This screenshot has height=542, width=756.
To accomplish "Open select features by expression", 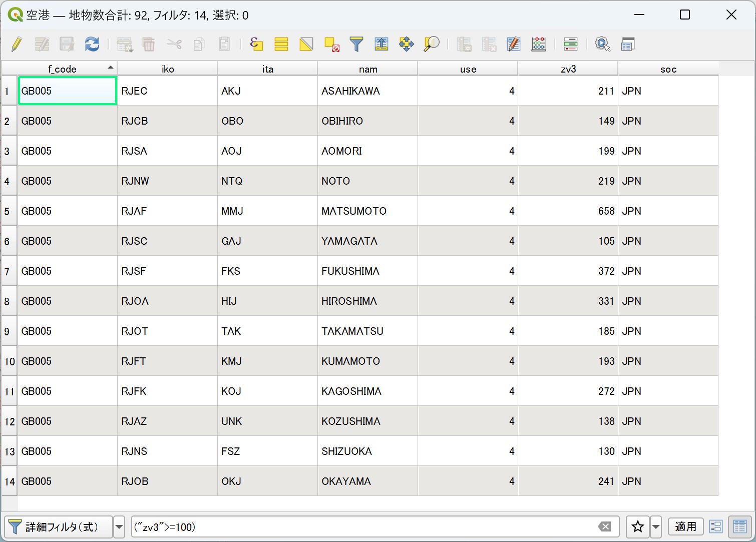I will coord(256,44).
